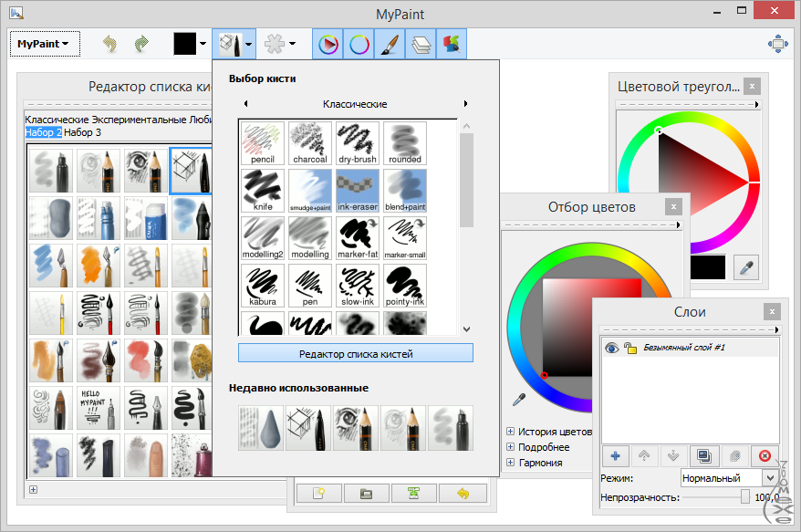Expand the История цветов section
Screen dimensions: 801x532
(510, 432)
